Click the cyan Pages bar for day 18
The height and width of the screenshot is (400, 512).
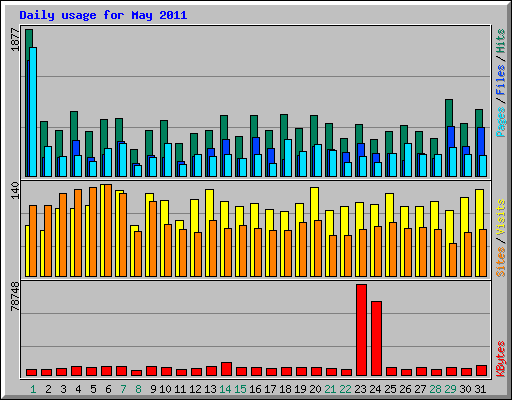[288, 158]
